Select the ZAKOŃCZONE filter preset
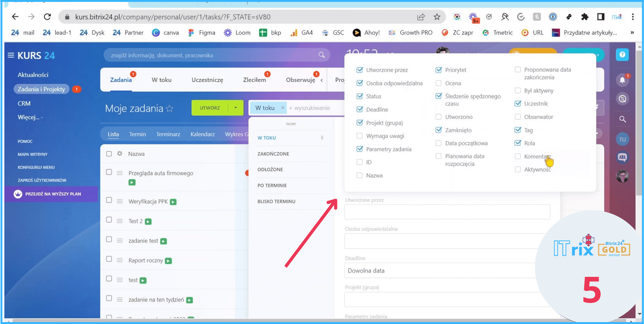 coord(273,154)
